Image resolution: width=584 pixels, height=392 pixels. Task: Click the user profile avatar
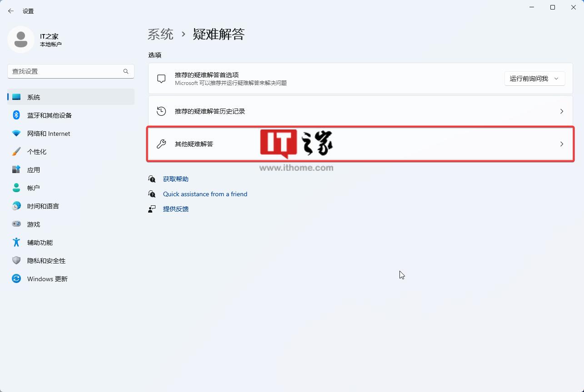(21, 40)
